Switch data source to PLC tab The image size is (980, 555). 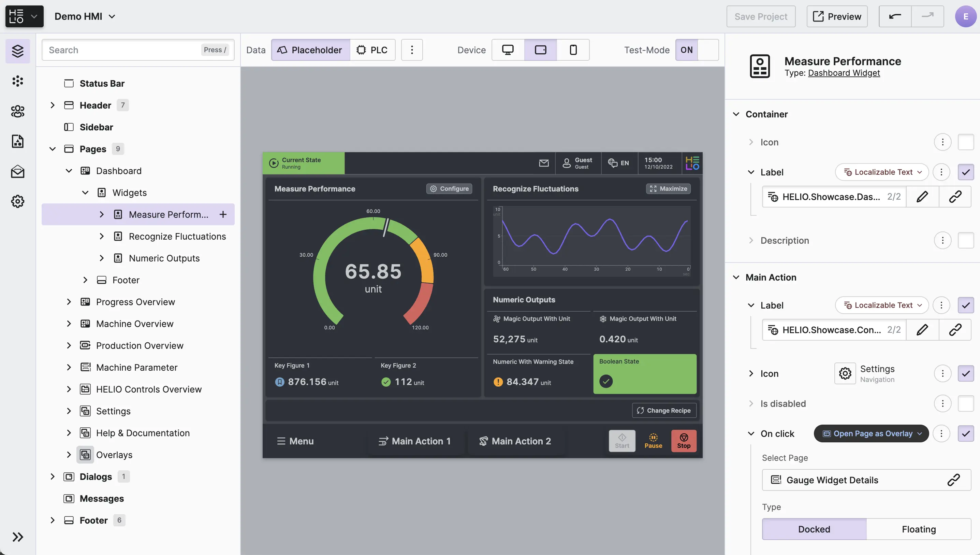pos(372,50)
